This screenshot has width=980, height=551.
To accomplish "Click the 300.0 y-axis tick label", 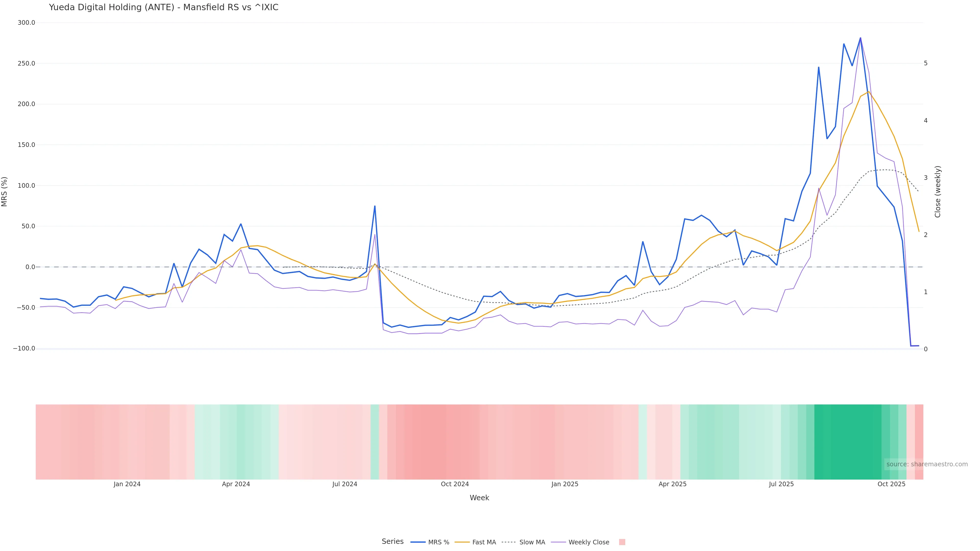I will (26, 23).
